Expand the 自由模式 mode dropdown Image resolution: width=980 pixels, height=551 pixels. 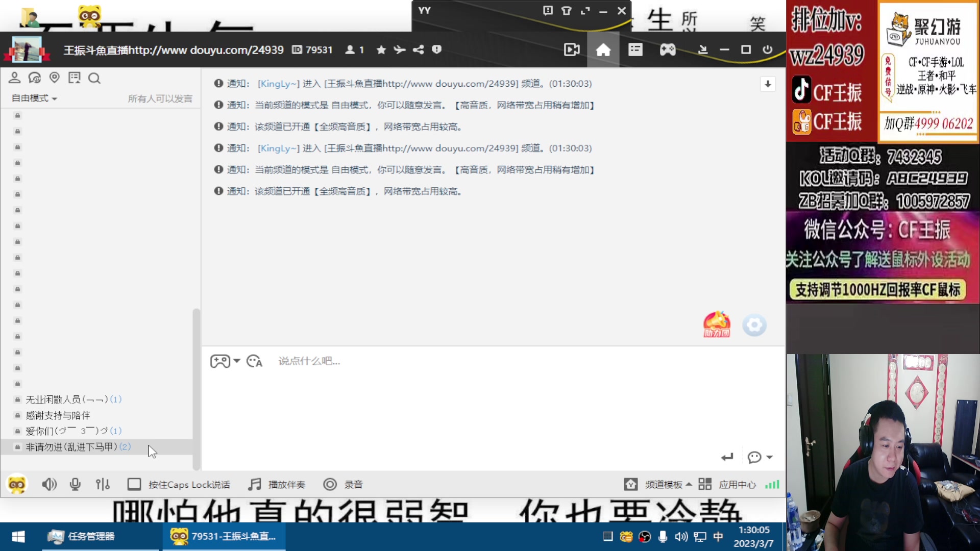34,98
